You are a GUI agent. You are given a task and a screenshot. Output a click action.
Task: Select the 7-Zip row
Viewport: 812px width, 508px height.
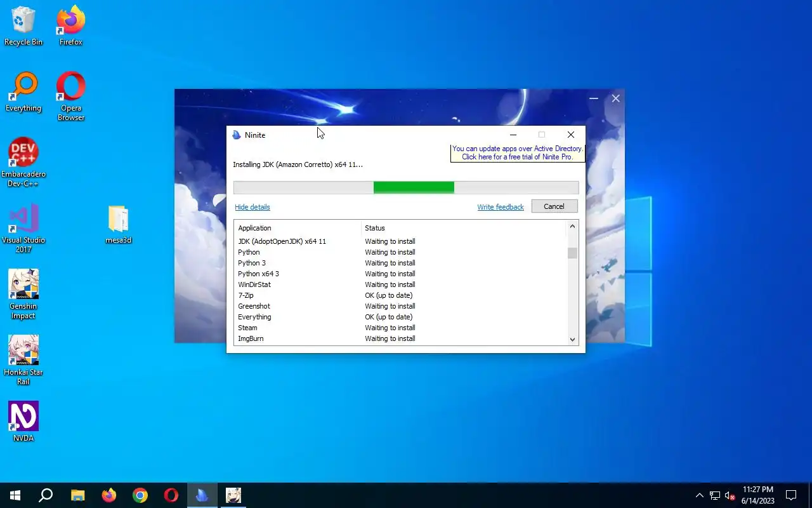pyautogui.click(x=400, y=295)
